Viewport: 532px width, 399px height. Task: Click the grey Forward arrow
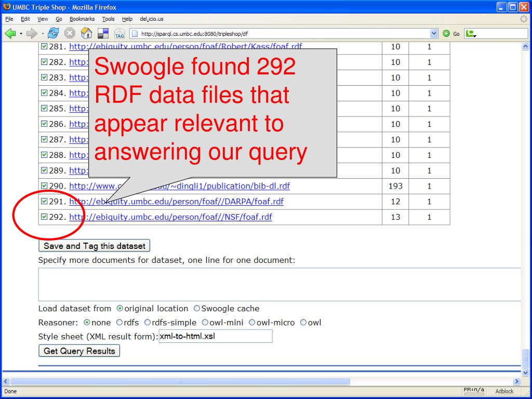32,33
